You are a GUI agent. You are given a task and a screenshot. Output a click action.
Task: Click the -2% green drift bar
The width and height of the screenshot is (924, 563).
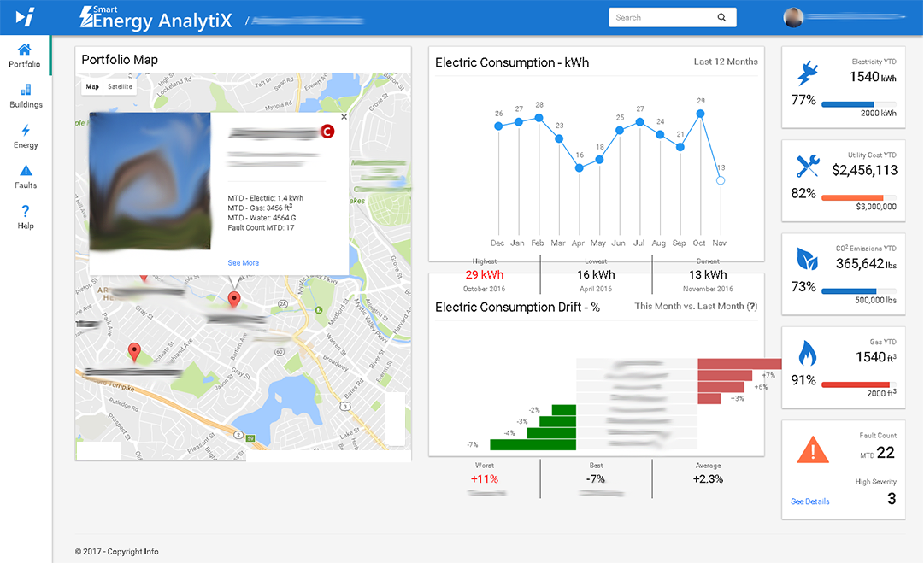click(564, 410)
